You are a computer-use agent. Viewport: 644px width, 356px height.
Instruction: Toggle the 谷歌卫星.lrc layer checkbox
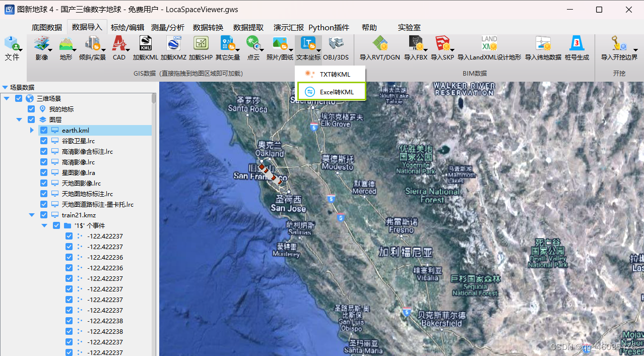[x=44, y=141]
